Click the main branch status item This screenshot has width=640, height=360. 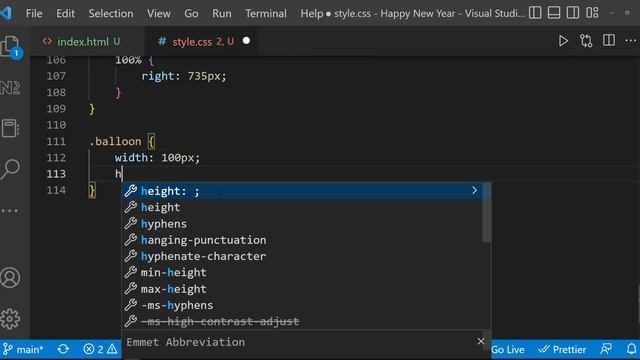pyautogui.click(x=23, y=350)
